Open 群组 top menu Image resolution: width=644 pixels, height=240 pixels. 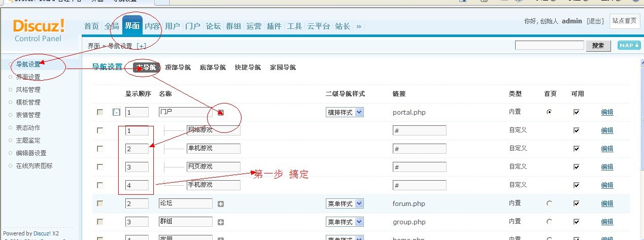tap(233, 26)
